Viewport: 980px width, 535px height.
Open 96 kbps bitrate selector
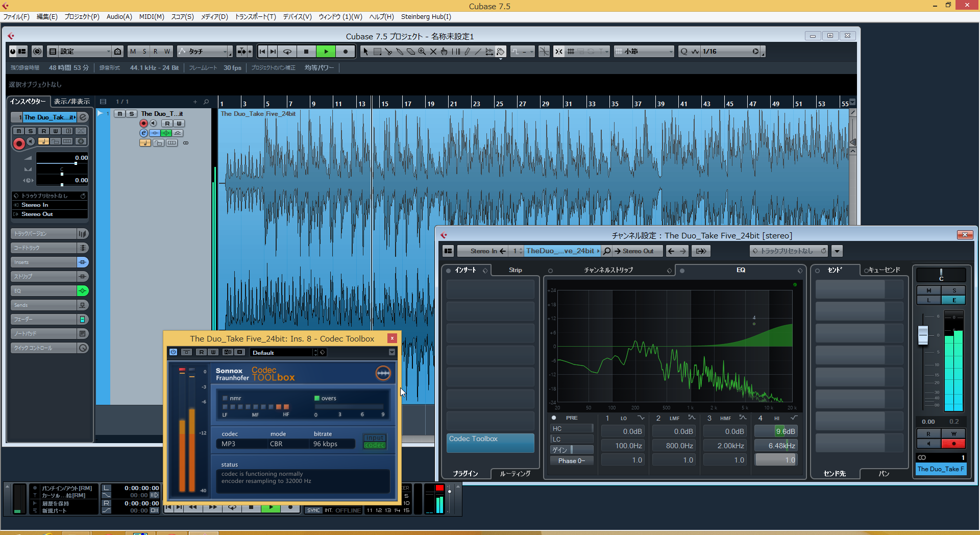332,444
